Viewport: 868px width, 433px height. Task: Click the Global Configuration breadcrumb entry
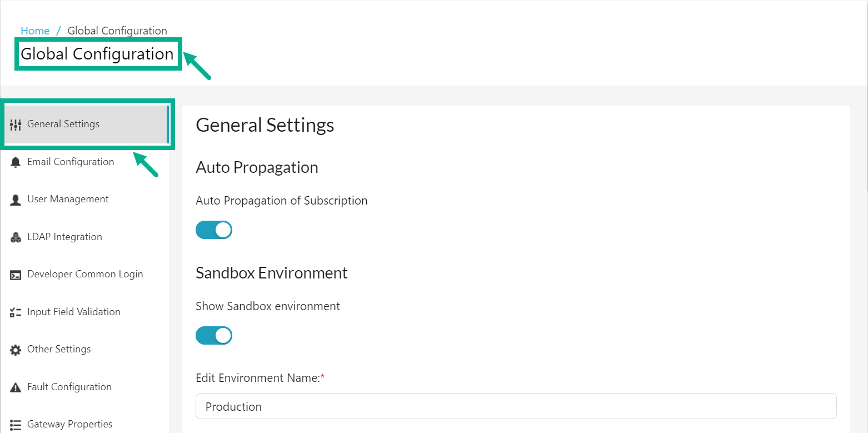pos(117,31)
